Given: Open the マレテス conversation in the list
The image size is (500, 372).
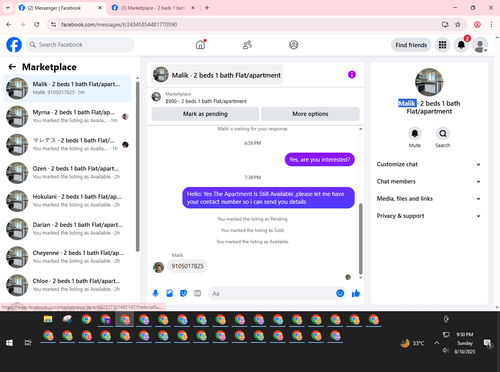Looking at the screenshot, I should [67, 145].
